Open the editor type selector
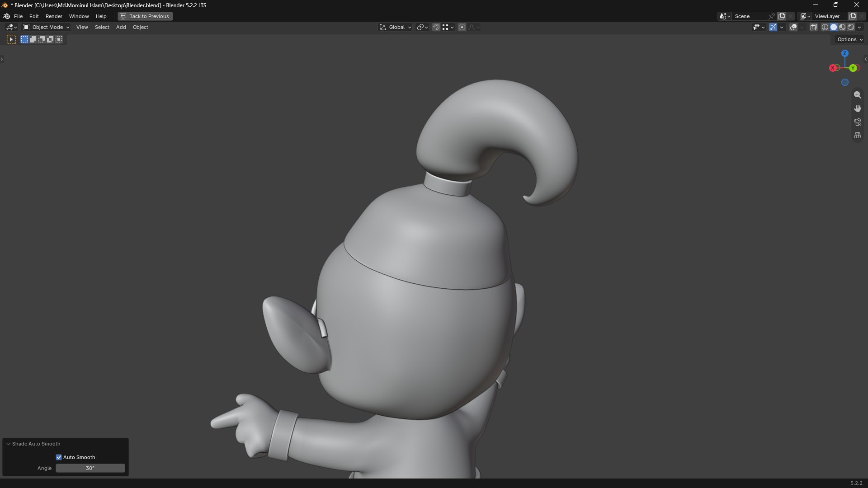Screen dimensions: 868x488 (x=11, y=27)
